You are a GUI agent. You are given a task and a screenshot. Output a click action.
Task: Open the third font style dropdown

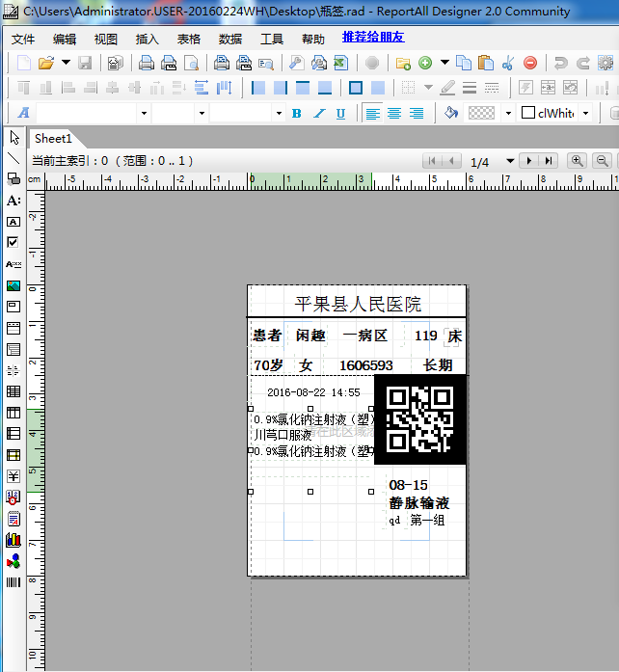coord(279,113)
